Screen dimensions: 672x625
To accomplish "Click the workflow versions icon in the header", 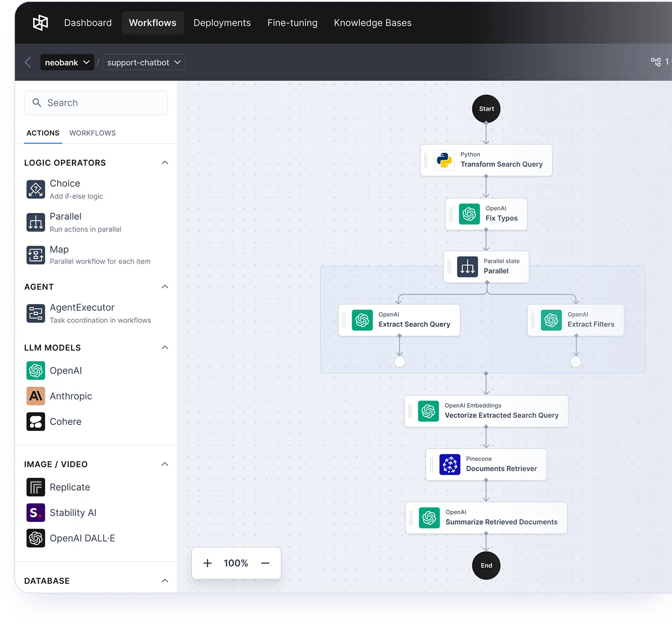I will point(656,62).
